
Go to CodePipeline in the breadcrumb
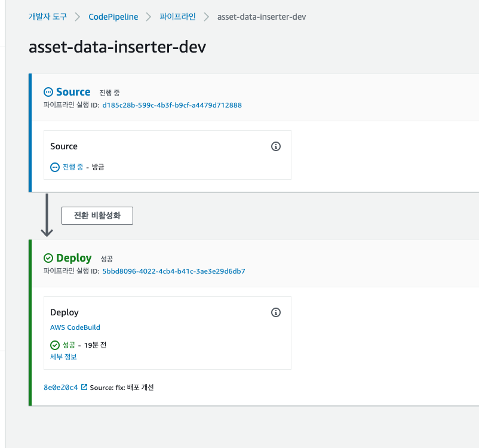[113, 17]
